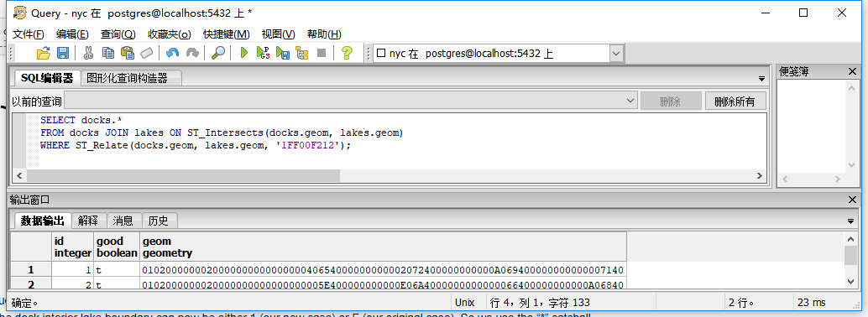Open the 帮助(H) menu
Viewport: 868px width, 317px height.
(324, 34)
